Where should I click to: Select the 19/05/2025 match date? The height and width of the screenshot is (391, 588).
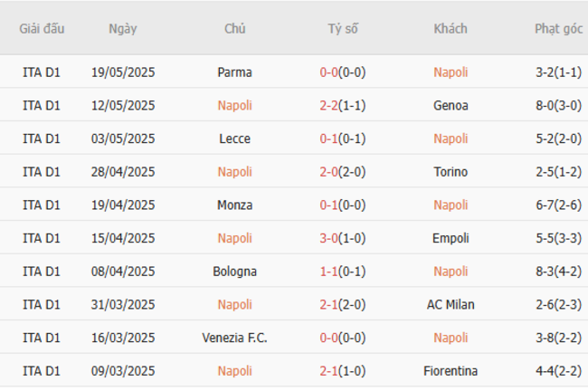tap(123, 72)
